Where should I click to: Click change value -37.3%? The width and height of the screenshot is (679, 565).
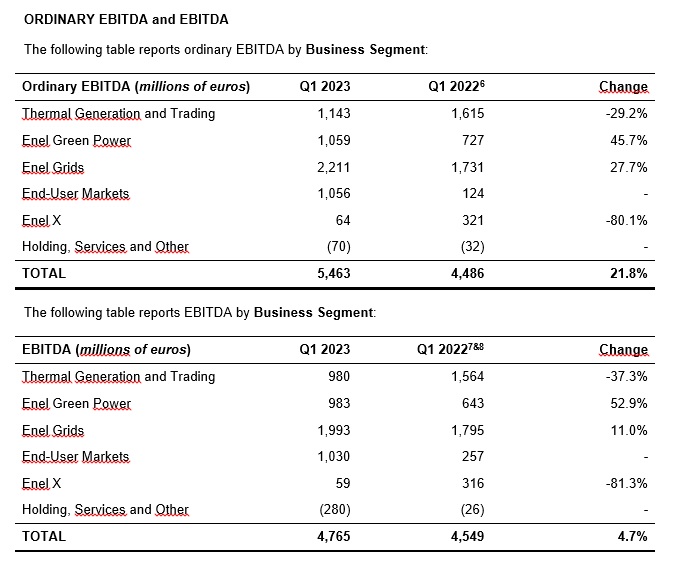click(x=627, y=377)
